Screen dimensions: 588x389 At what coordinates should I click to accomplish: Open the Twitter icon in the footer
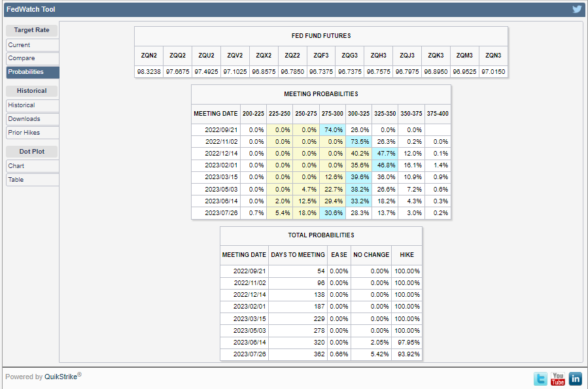(540, 379)
